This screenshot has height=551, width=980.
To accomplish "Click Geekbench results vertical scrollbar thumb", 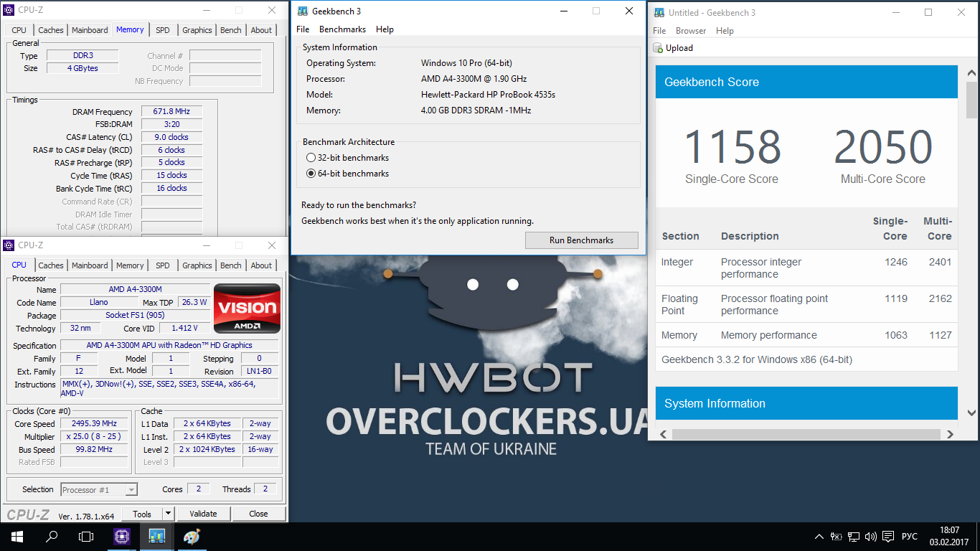I will tap(972, 100).
